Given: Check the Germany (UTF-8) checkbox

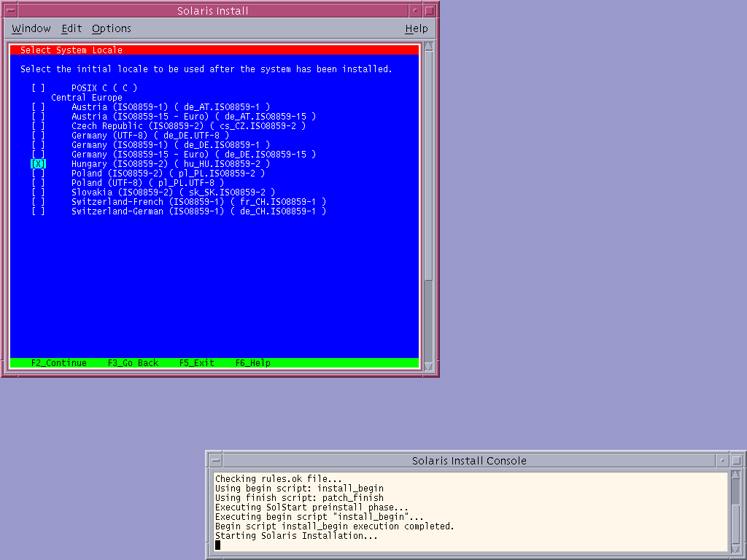Looking at the screenshot, I should 38,136.
